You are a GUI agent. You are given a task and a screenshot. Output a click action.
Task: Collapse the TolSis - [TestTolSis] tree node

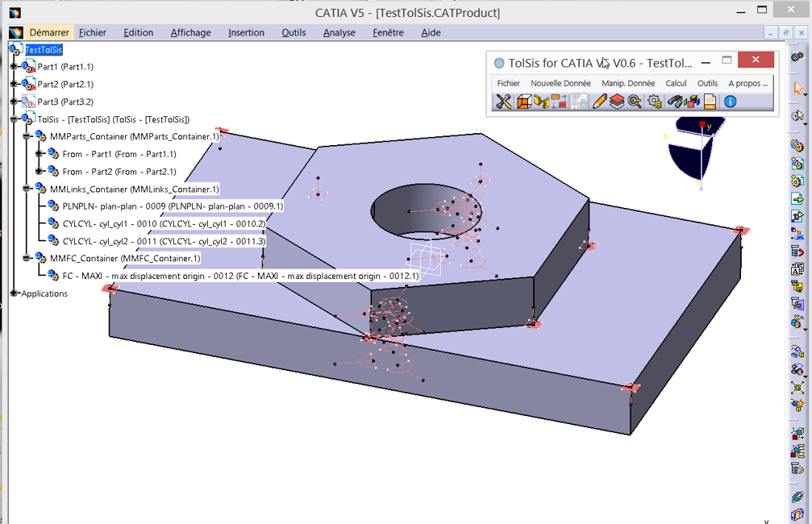coord(14,119)
